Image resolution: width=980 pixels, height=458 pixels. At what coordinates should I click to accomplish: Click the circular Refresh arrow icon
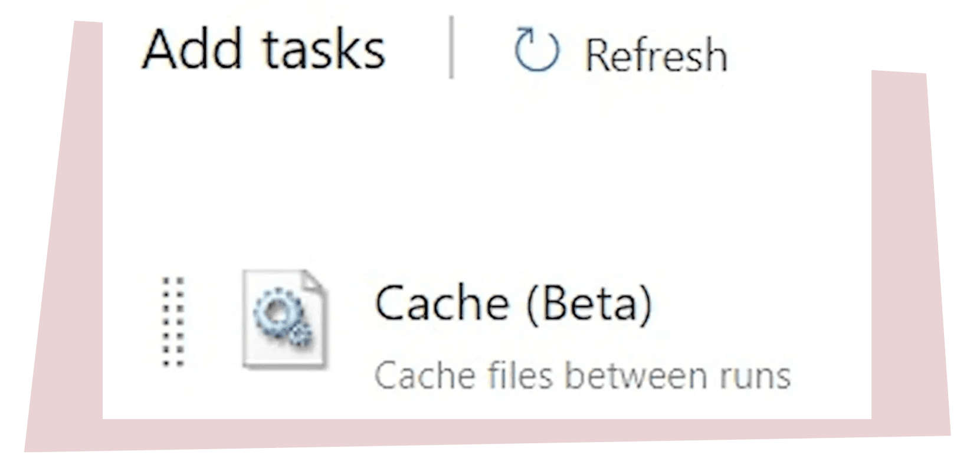point(536,51)
